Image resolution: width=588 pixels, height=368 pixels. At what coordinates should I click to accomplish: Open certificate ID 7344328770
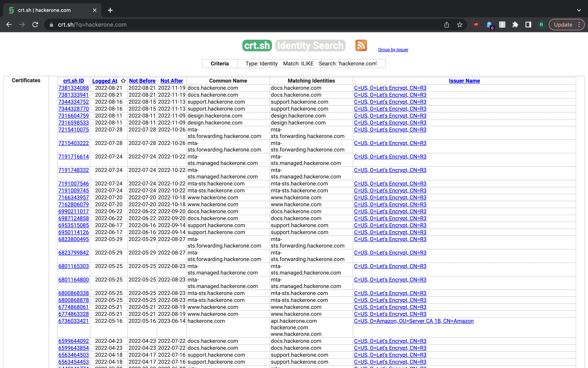pos(74,109)
